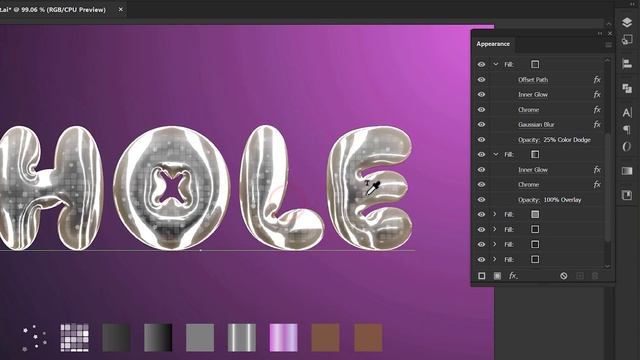Expand the last Fill row in the list
The height and width of the screenshot is (360, 640).
tap(495, 259)
